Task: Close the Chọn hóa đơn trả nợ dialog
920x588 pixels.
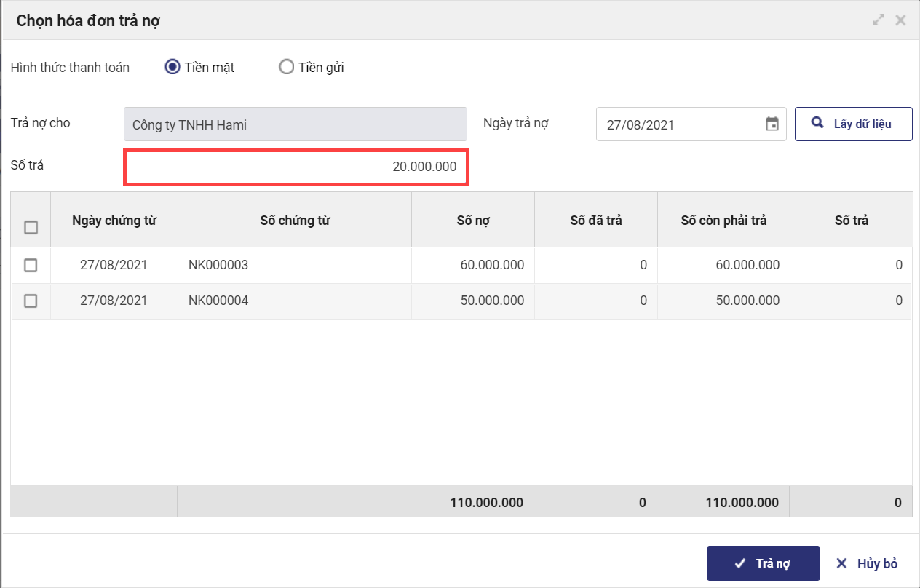Action: click(900, 20)
